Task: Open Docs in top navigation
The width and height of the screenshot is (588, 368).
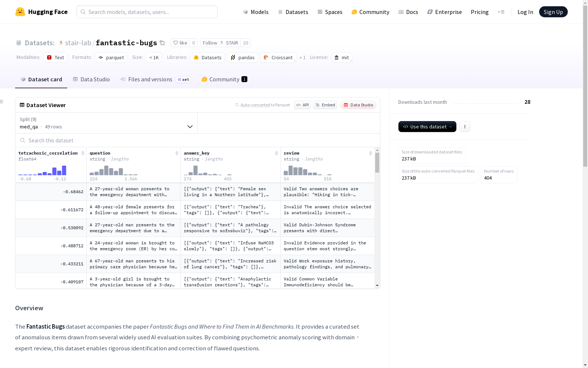Action: 408,12
